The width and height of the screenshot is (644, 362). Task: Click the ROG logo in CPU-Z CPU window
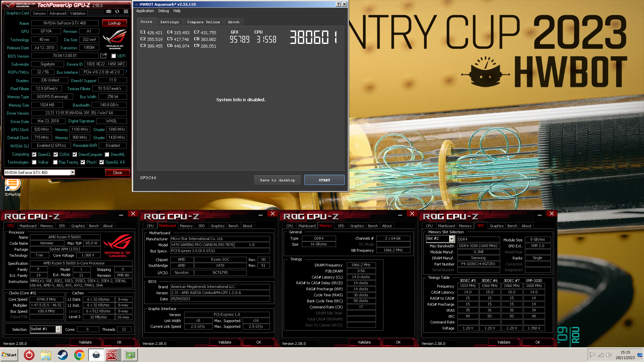(117, 246)
